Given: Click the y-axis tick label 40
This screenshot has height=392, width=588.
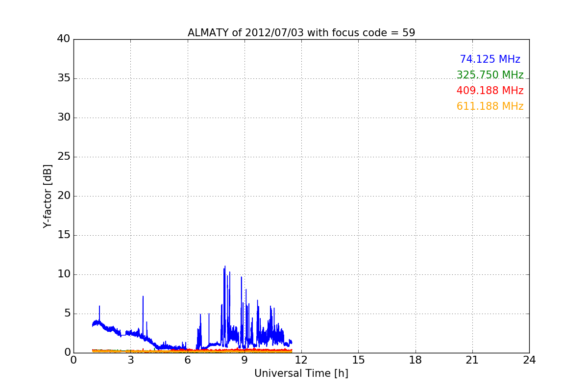Looking at the screenshot, I should click(64, 39).
